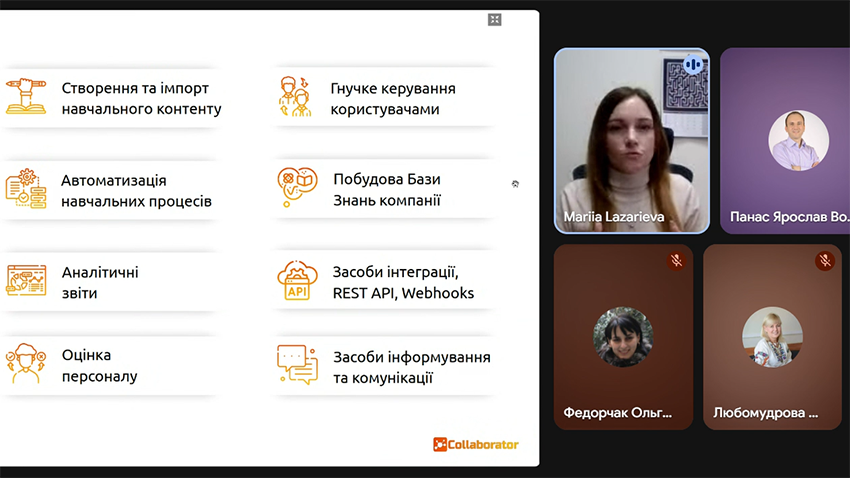Click the analytics reports icon
This screenshot has width=850, height=478.
click(26, 281)
